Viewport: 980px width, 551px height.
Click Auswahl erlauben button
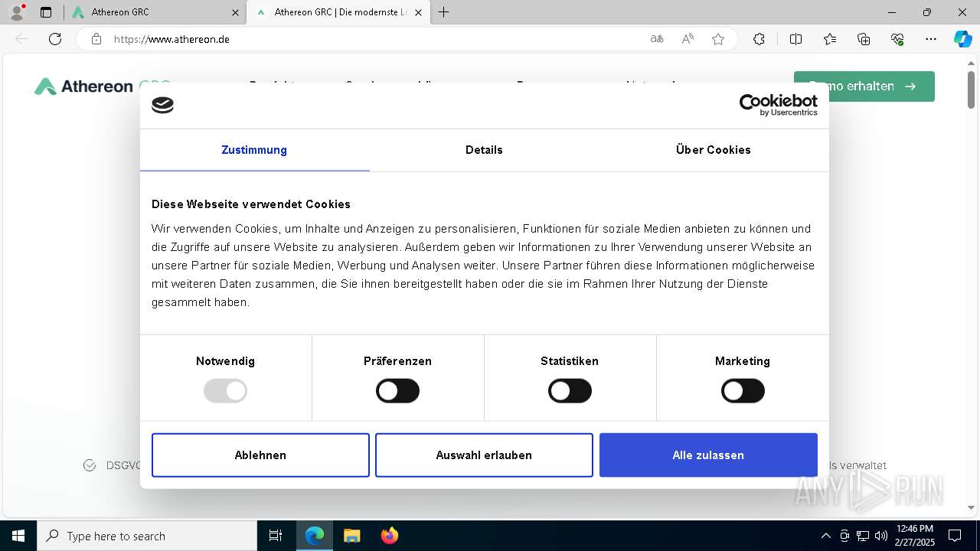(x=484, y=455)
